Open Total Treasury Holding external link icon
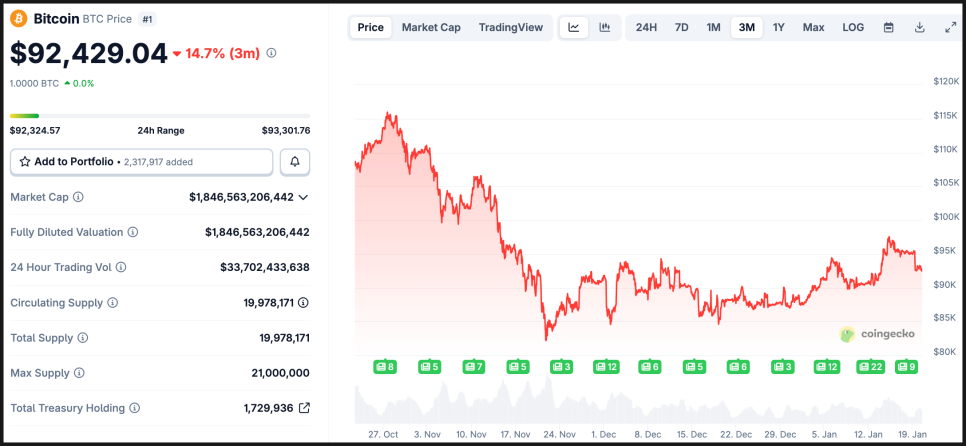This screenshot has height=446, width=966. tap(304, 408)
